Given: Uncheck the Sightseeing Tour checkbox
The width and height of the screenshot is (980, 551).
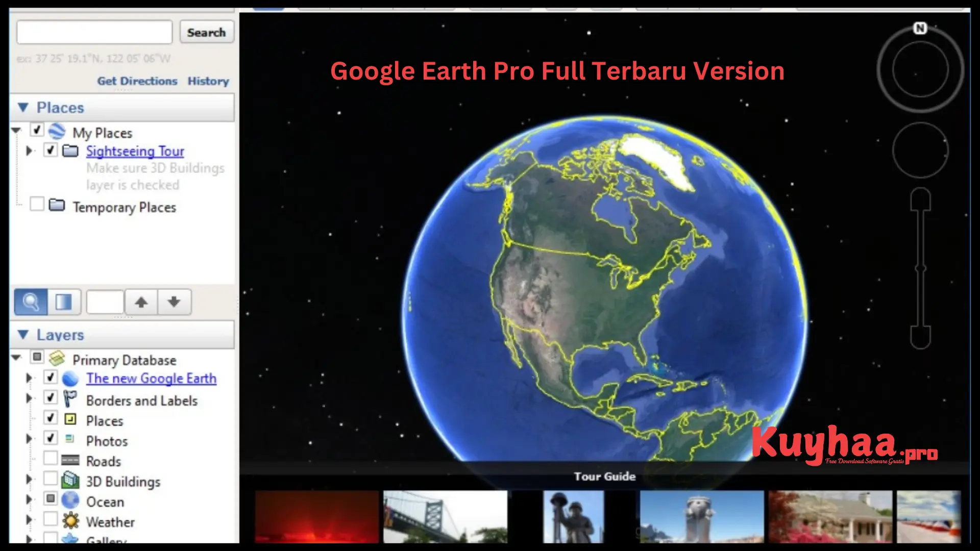Looking at the screenshot, I should [x=51, y=151].
